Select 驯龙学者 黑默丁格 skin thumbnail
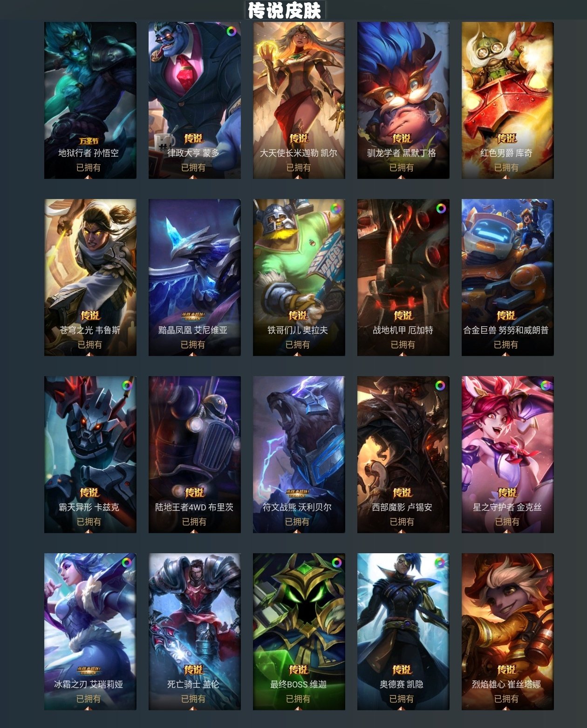The height and width of the screenshot is (728, 587). pyautogui.click(x=403, y=100)
